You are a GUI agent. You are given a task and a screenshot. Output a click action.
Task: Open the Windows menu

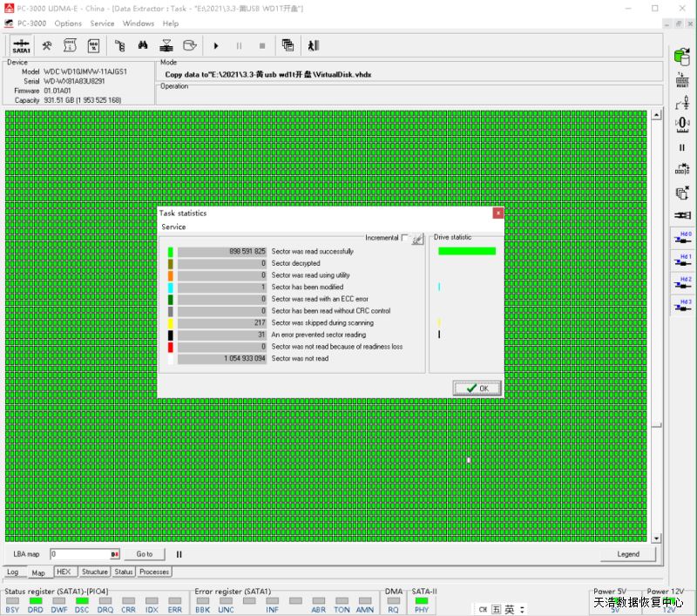139,24
